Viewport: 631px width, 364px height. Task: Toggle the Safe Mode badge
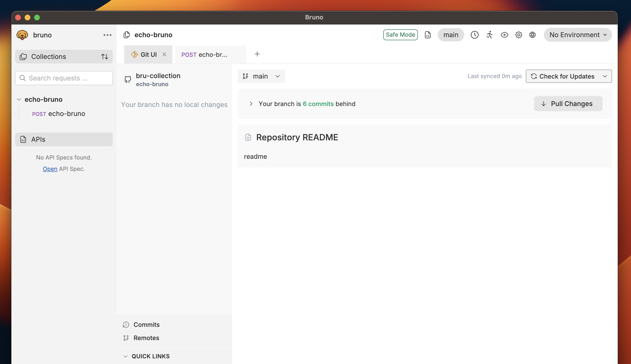coord(400,35)
